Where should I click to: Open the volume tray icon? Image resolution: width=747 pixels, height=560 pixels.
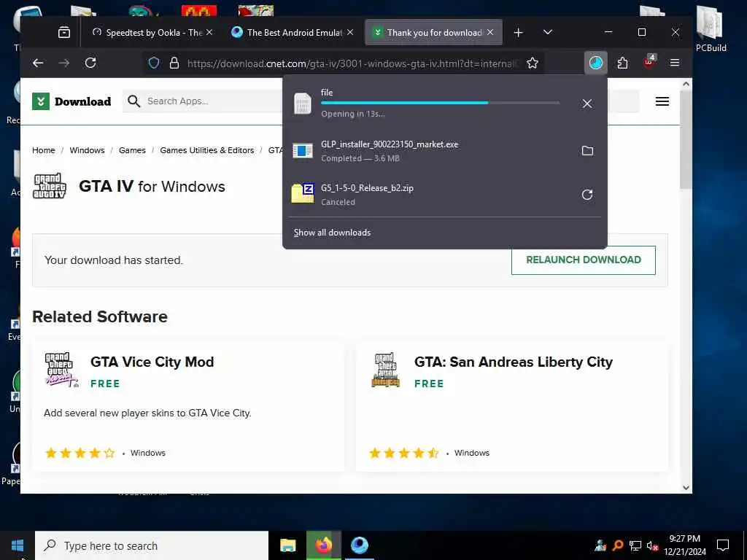point(651,545)
